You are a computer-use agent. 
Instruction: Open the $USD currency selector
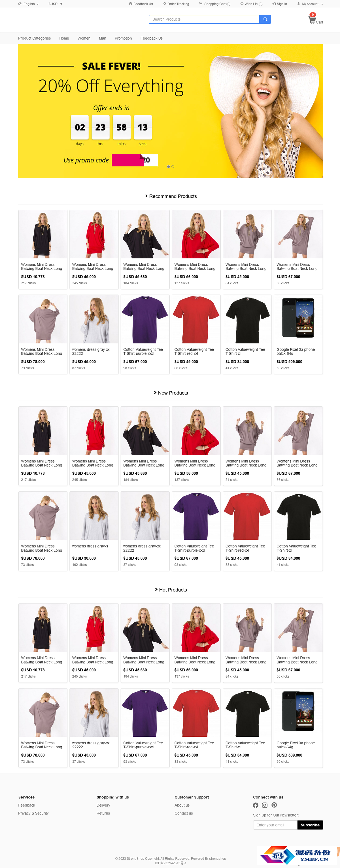tap(56, 4)
